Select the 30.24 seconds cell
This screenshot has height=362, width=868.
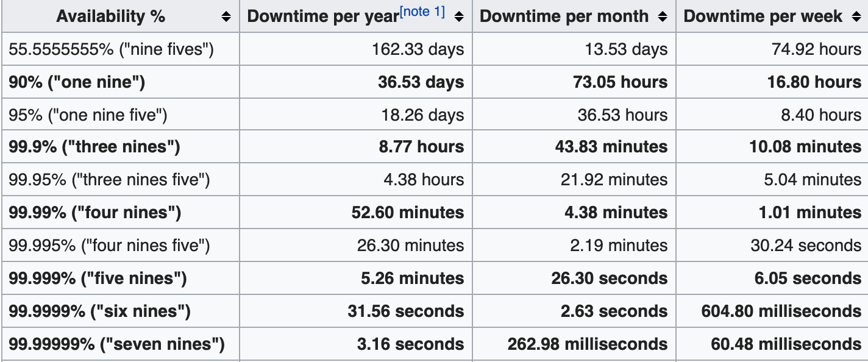coord(772,246)
